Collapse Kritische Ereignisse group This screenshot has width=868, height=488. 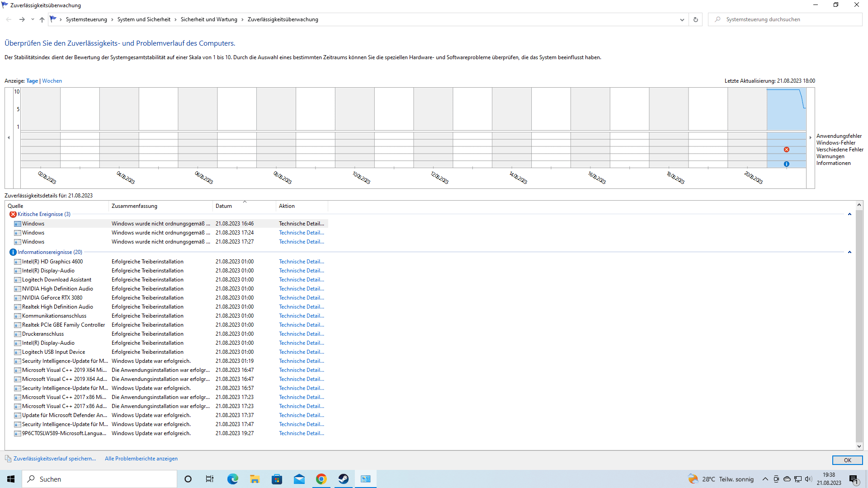pyautogui.click(x=849, y=214)
